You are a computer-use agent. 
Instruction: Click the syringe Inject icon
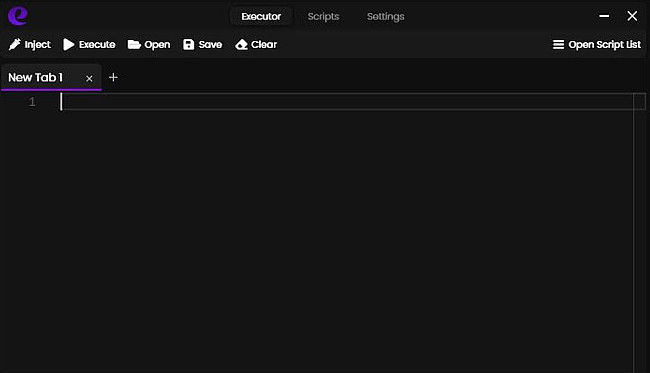point(15,44)
